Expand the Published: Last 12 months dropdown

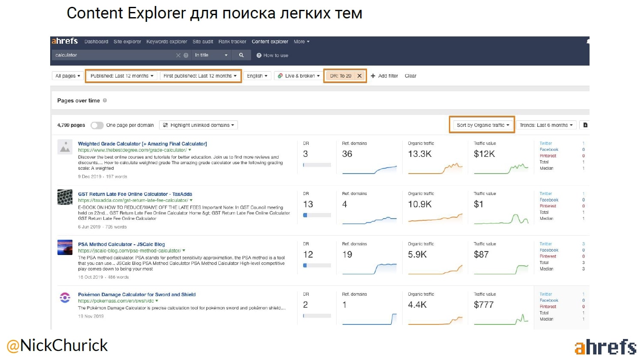click(x=122, y=76)
